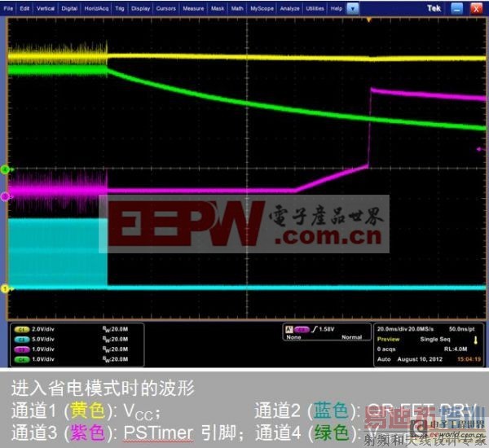This screenshot has height=448, width=489.
Task: Open the Display menu
Action: point(140,8)
